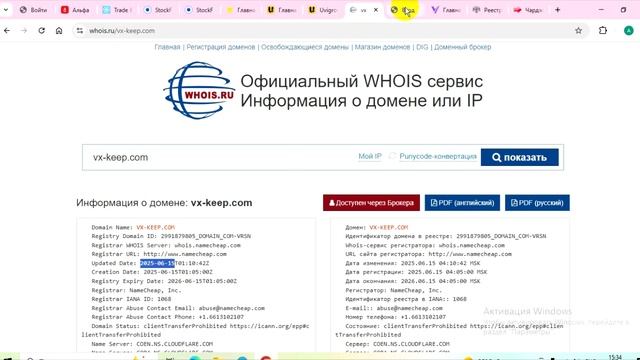Click Registrar URL http://www.namecheap.com line
This screenshot has height=360, width=640.
click(x=159, y=254)
